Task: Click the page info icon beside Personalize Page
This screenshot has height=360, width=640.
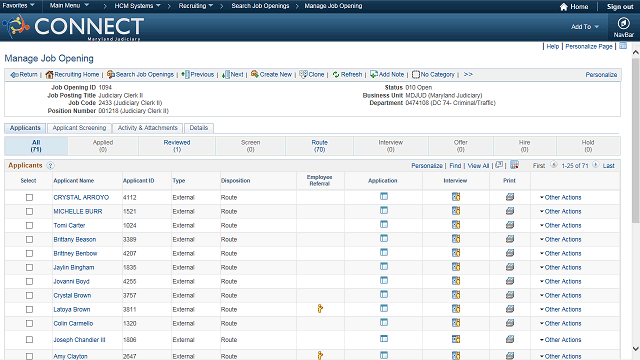Action: point(623,46)
